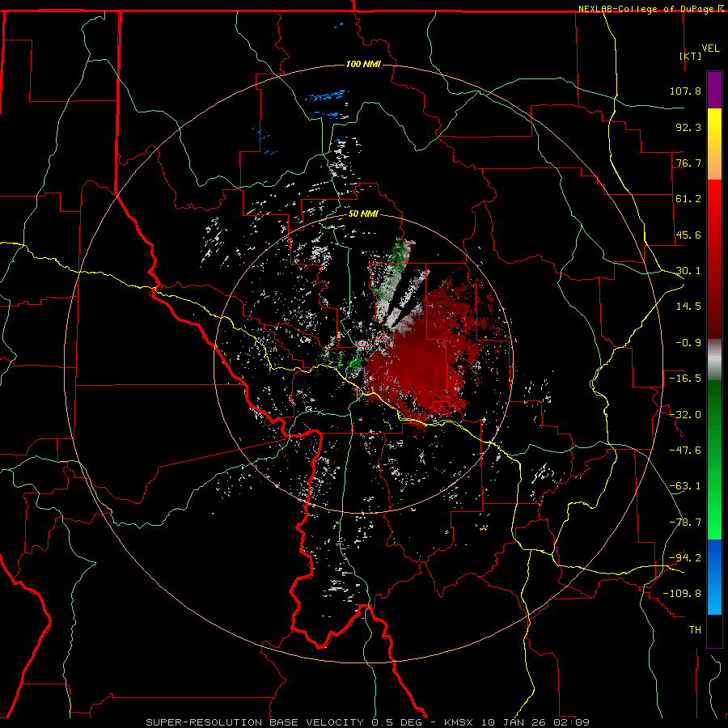Click the blue echo patch near the 100 NMI ring

(325, 96)
